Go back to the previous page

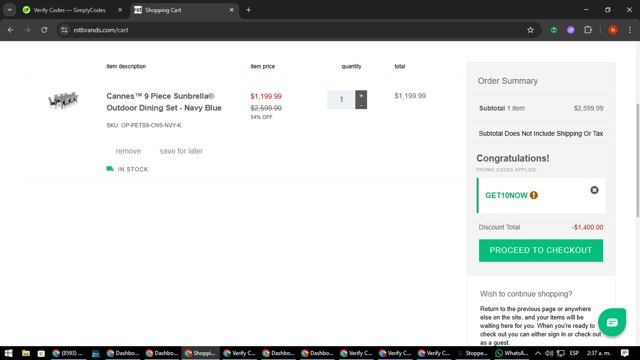point(11,30)
